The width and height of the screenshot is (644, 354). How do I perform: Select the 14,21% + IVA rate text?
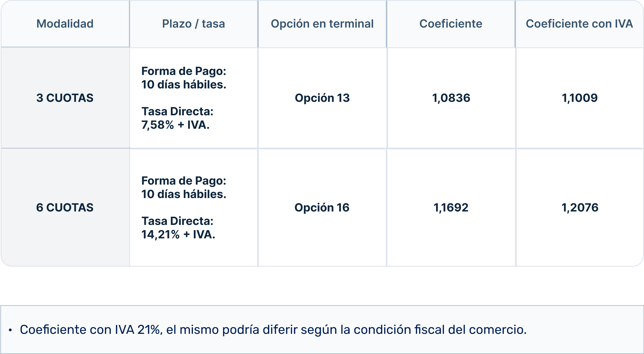[178, 234]
